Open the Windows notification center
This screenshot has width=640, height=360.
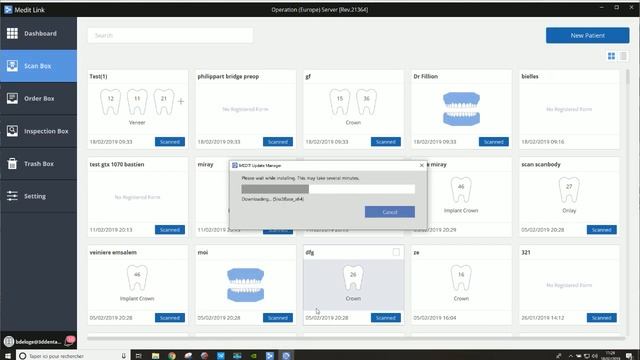point(629,356)
